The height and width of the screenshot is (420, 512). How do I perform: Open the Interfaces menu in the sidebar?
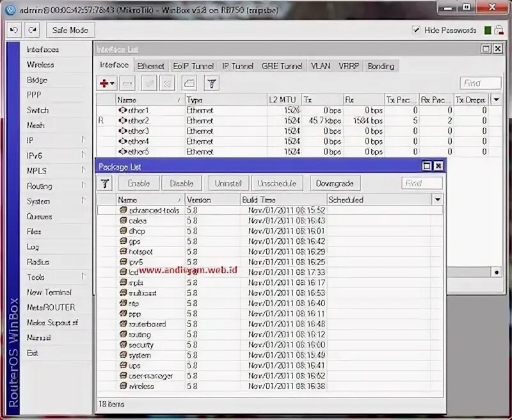pyautogui.click(x=43, y=50)
